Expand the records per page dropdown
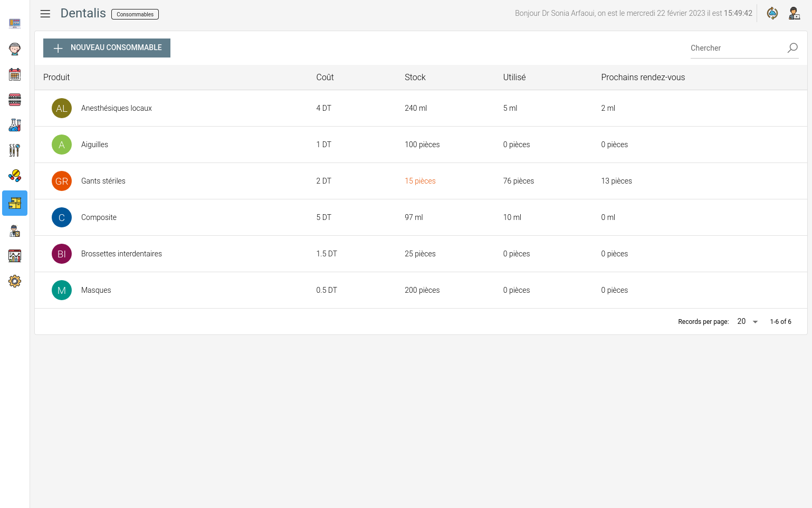Image resolution: width=812 pixels, height=508 pixels. (748, 322)
